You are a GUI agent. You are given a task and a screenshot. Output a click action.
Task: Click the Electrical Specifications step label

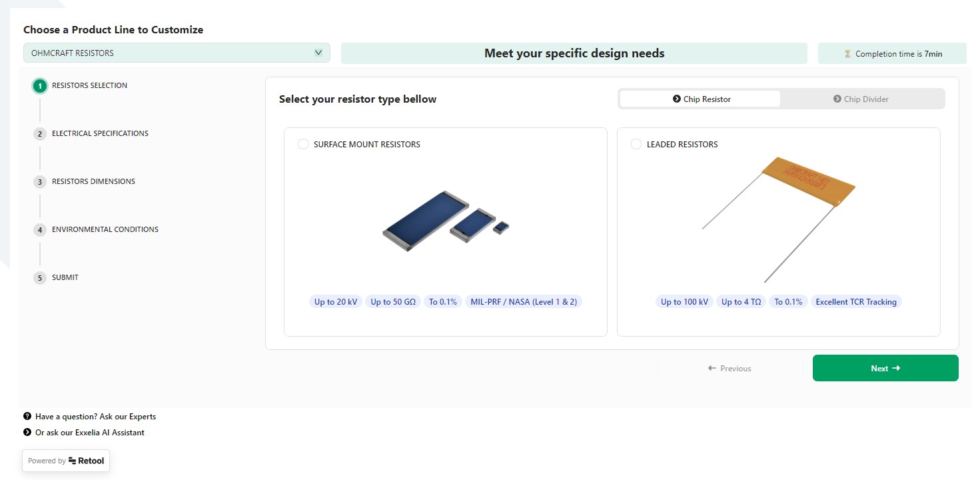pyautogui.click(x=100, y=133)
